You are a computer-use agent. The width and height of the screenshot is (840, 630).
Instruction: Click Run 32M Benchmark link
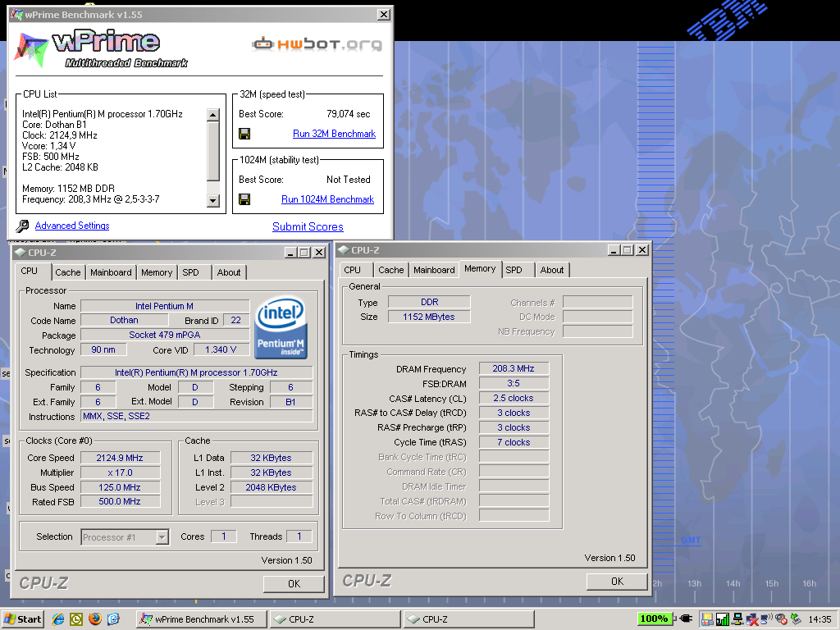(x=335, y=134)
